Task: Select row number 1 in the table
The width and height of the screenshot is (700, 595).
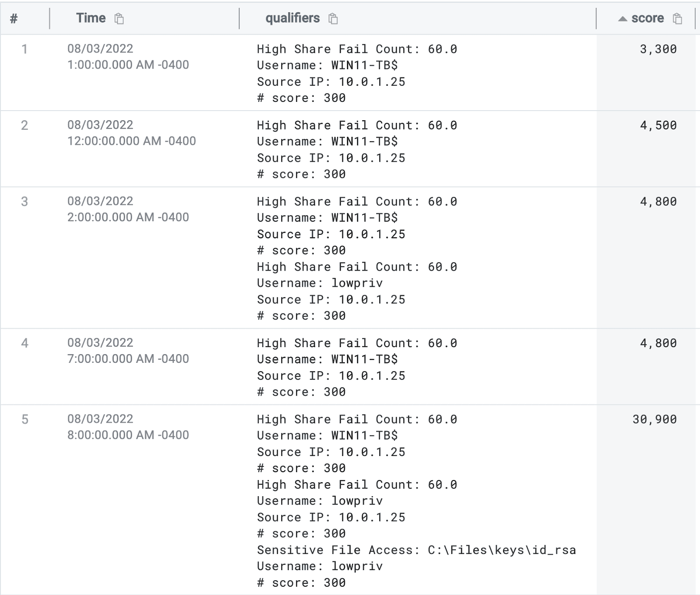Action: pos(24,50)
